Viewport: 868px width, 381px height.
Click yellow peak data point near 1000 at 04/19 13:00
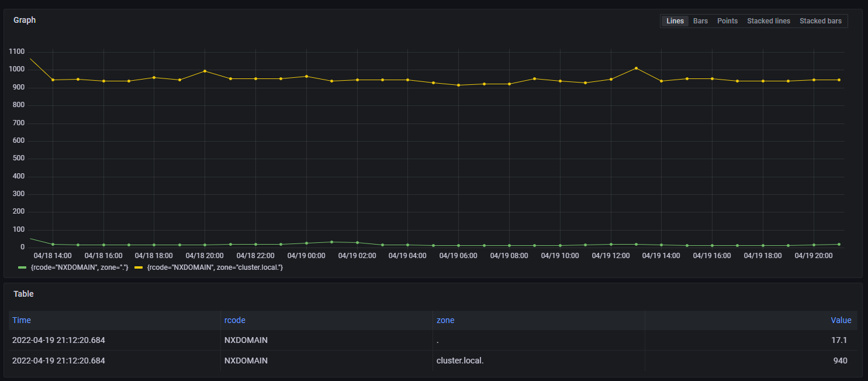[x=636, y=68]
